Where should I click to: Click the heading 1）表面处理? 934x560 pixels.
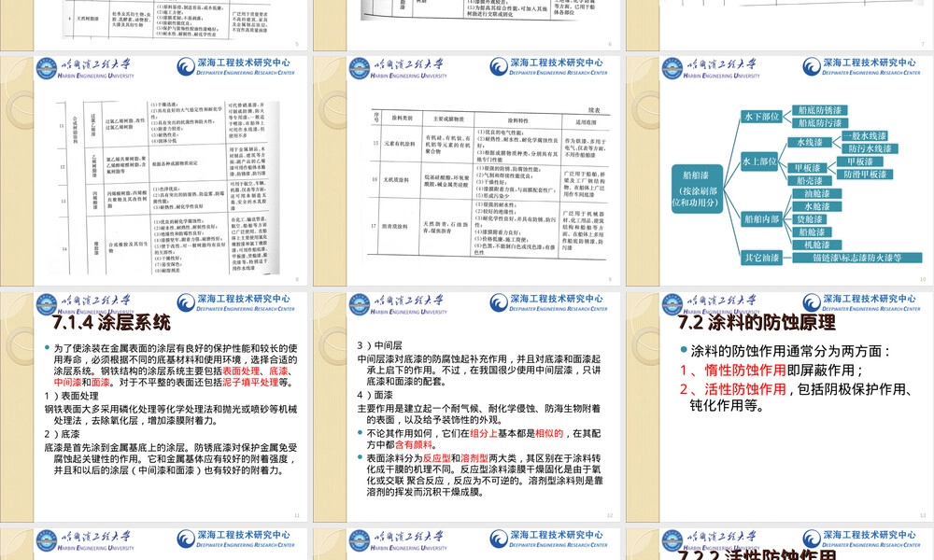(x=72, y=396)
